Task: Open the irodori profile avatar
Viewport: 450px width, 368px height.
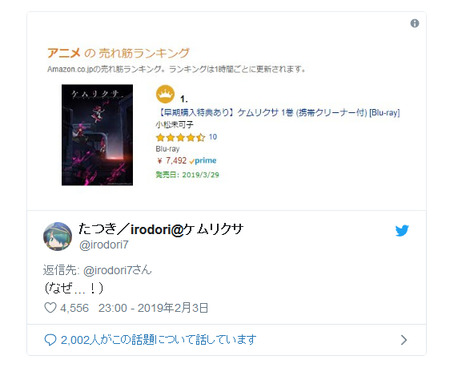Action: coord(58,236)
